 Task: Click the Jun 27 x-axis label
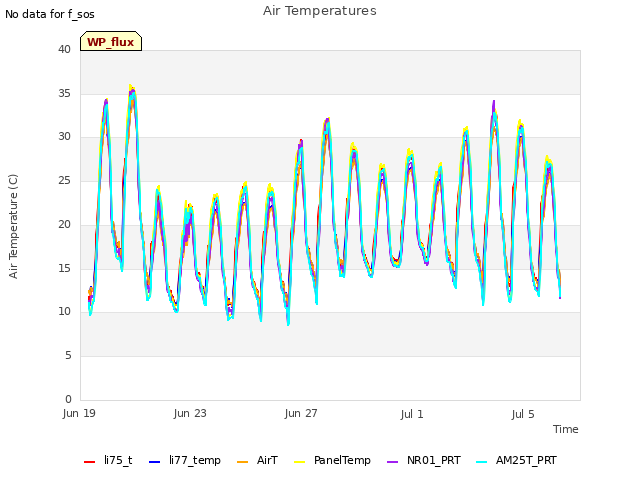301,413
